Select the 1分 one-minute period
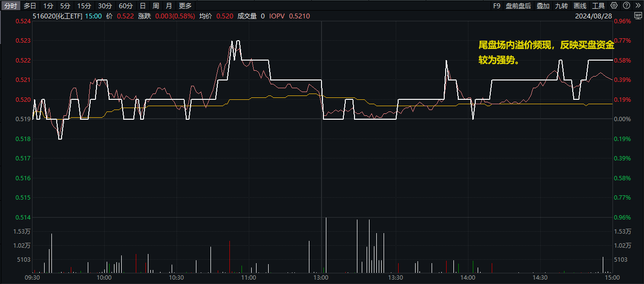This screenshot has width=644, height=284. pyautogui.click(x=48, y=6)
